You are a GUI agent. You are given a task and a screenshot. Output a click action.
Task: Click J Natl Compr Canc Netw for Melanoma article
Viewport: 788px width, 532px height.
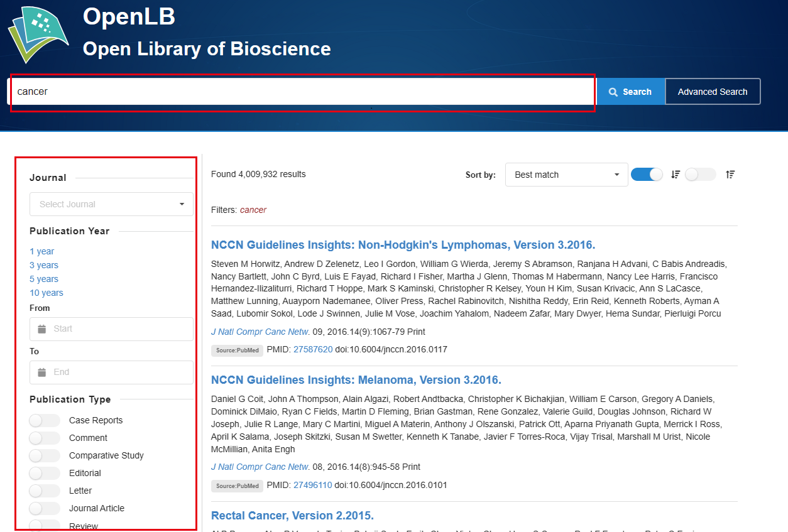[x=260, y=467]
